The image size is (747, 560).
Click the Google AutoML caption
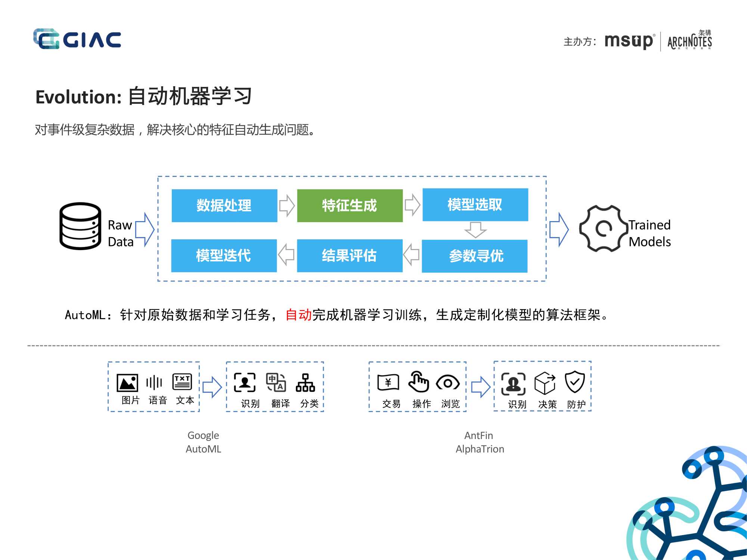[204, 442]
